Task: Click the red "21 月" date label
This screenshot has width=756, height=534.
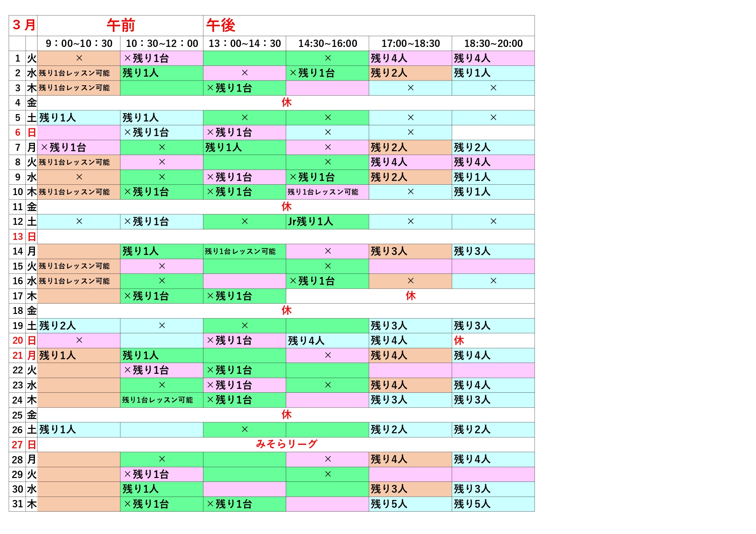Action: point(24,355)
